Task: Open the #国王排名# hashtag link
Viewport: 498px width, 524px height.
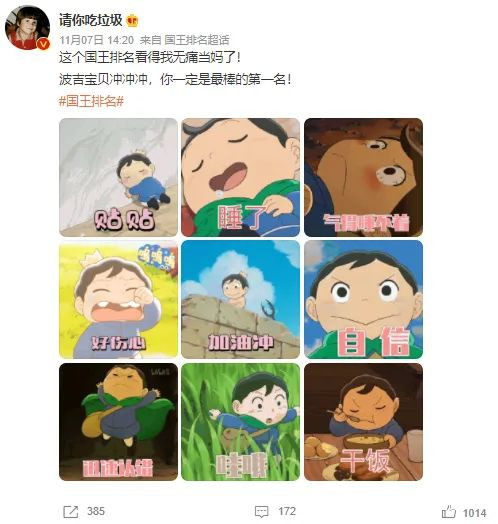Action: 91,101
